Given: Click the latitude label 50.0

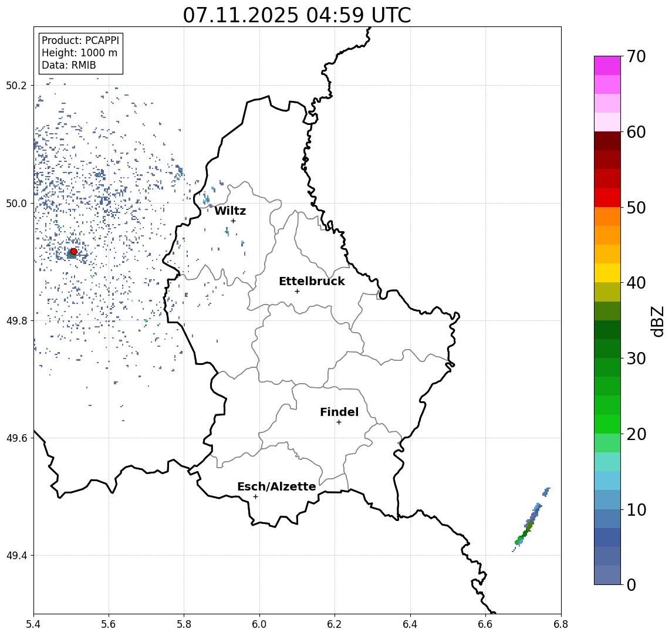Looking at the screenshot, I should (x=16, y=203).
